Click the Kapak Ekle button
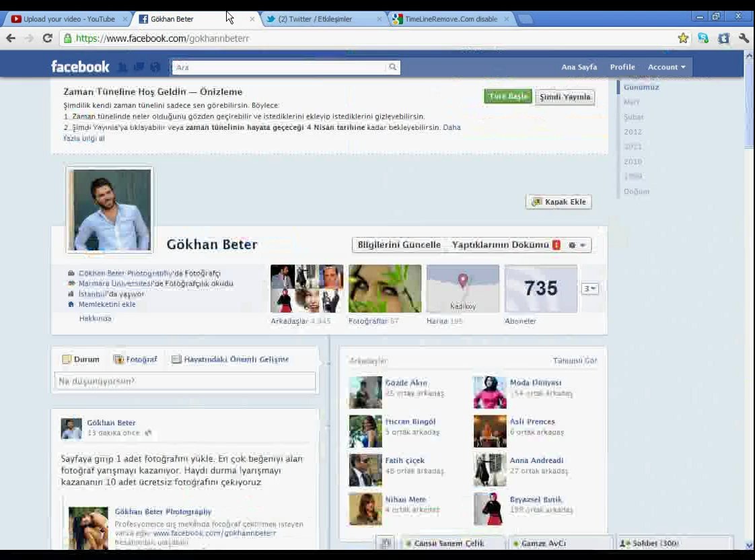 (559, 202)
